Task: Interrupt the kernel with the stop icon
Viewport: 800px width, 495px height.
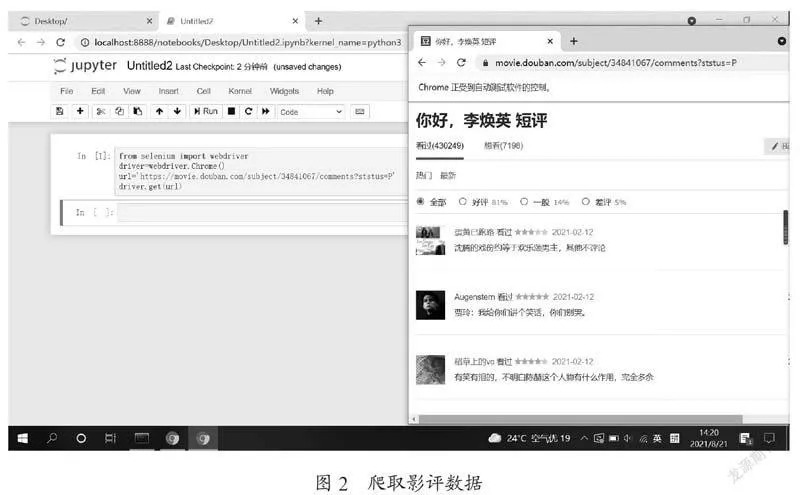Action: 231,111
